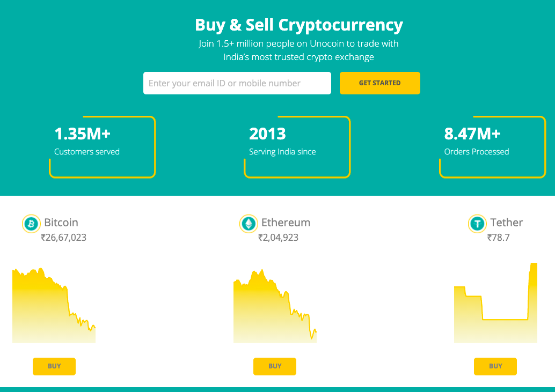The image size is (555, 392).
Task: Click the 8.47M+ orders figure
Action: click(472, 134)
